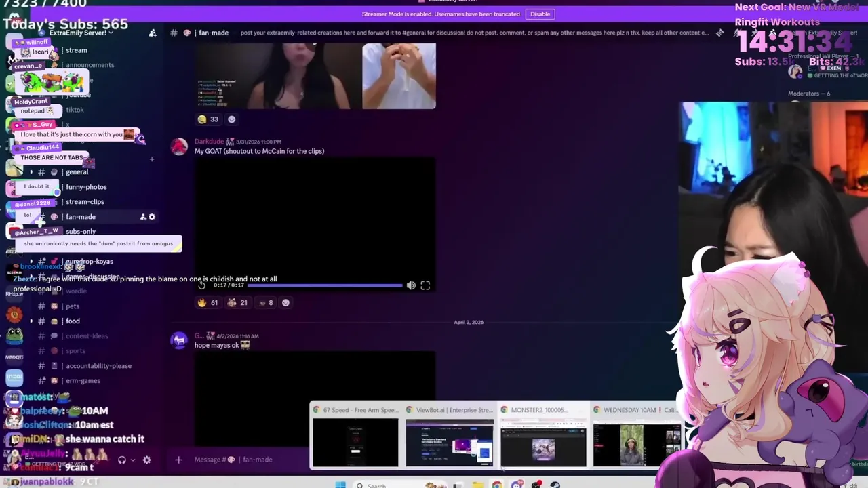The image size is (868, 488).
Task: Open the erm-games channel
Action: (x=83, y=381)
